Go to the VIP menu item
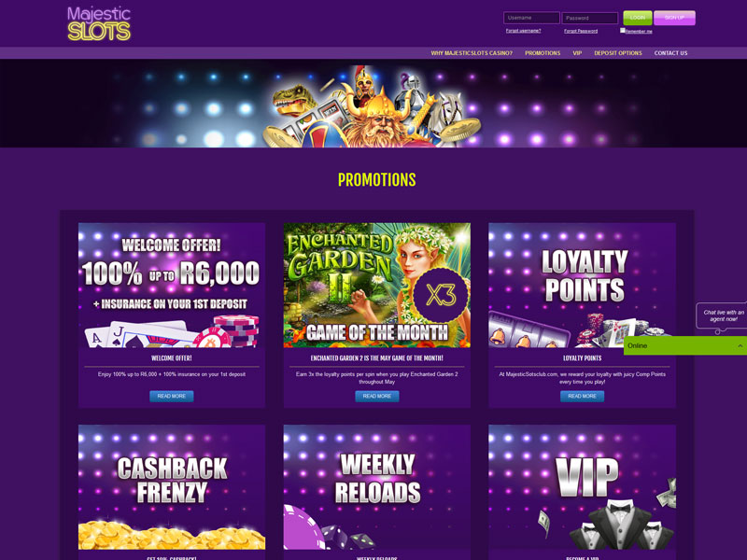This screenshot has width=747, height=560. coord(577,53)
